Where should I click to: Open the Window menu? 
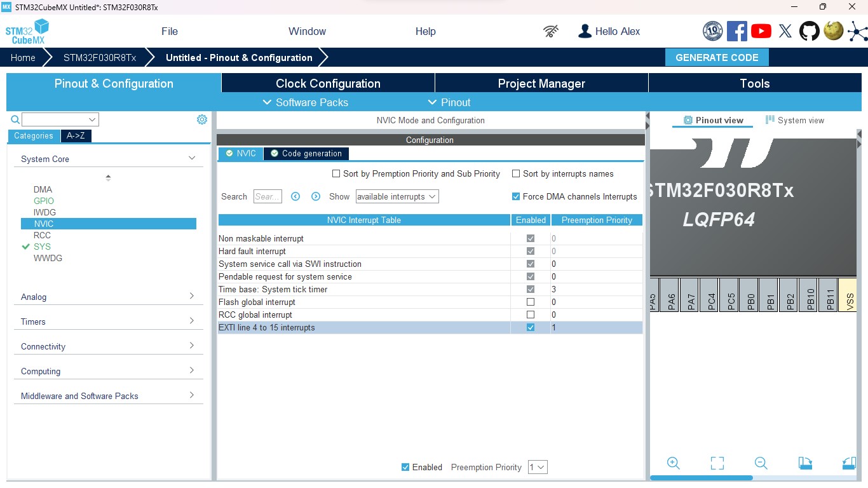pos(307,31)
